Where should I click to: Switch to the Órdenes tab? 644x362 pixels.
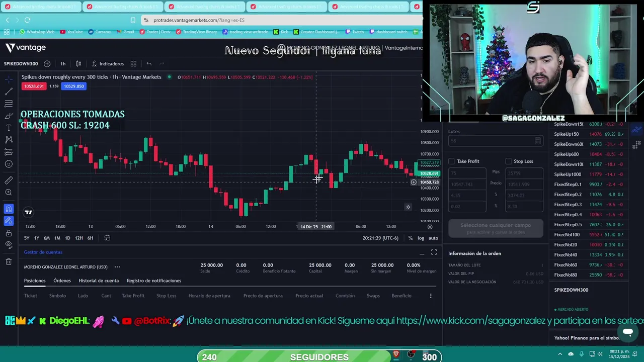[62, 281]
